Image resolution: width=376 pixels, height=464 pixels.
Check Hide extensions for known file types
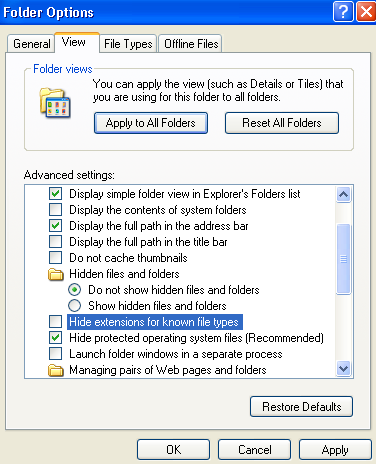tap(55, 322)
